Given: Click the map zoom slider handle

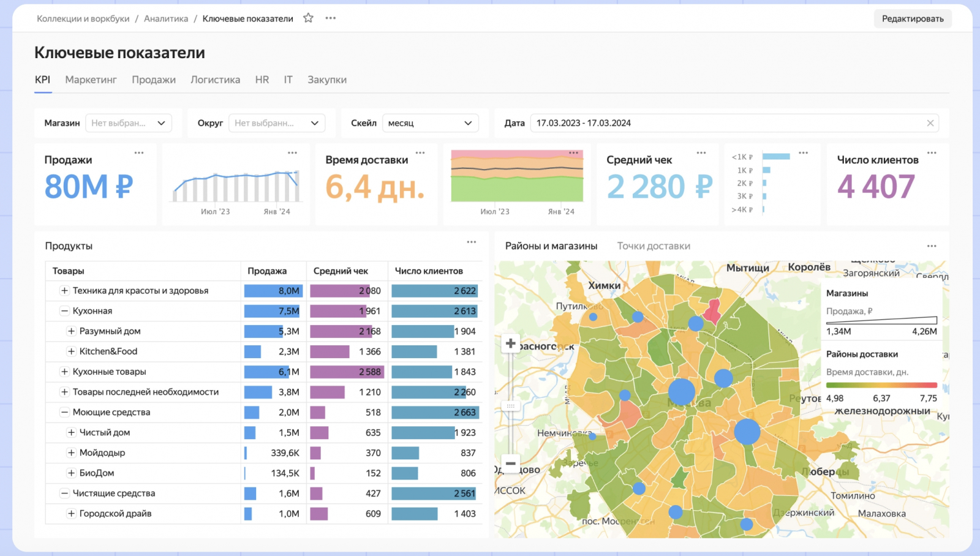Looking at the screenshot, I should click(510, 406).
